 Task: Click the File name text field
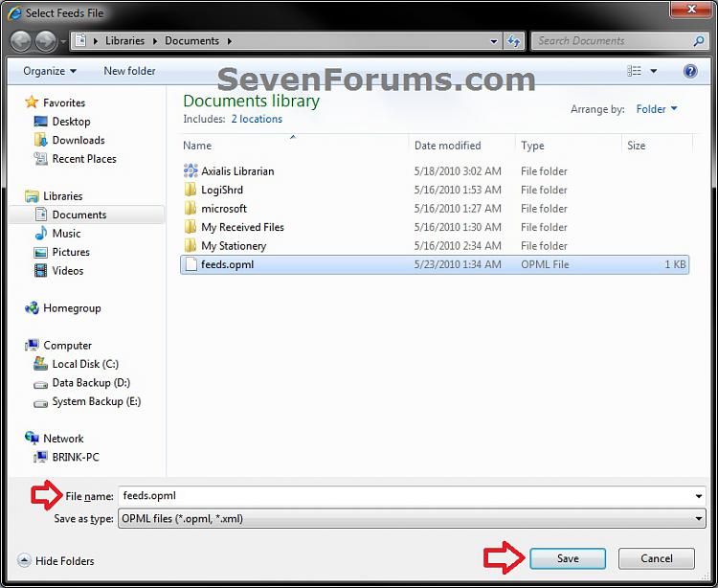[405, 496]
